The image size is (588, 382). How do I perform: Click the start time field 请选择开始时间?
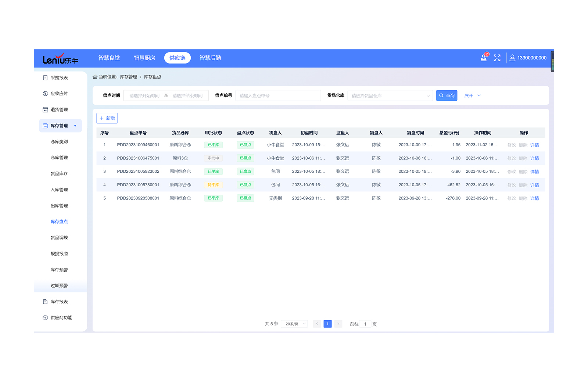click(144, 95)
